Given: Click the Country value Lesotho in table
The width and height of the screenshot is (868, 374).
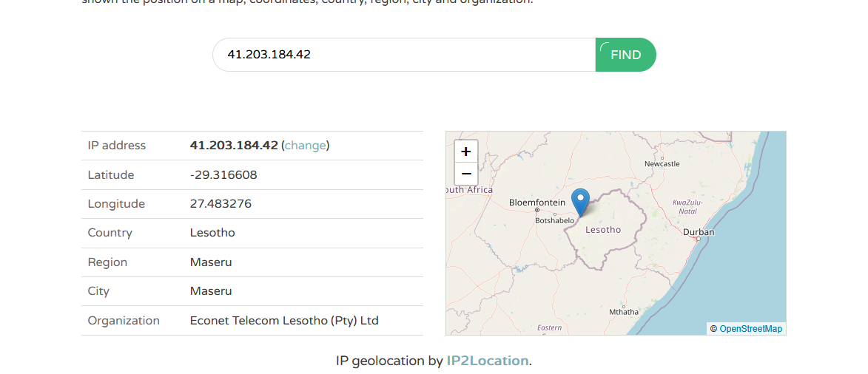Looking at the screenshot, I should point(212,233).
